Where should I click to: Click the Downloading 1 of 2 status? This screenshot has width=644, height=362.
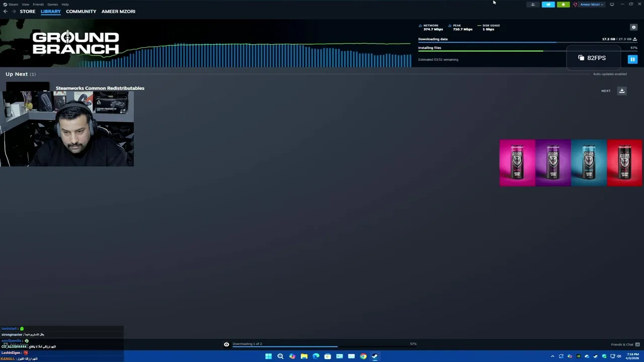(x=247, y=344)
